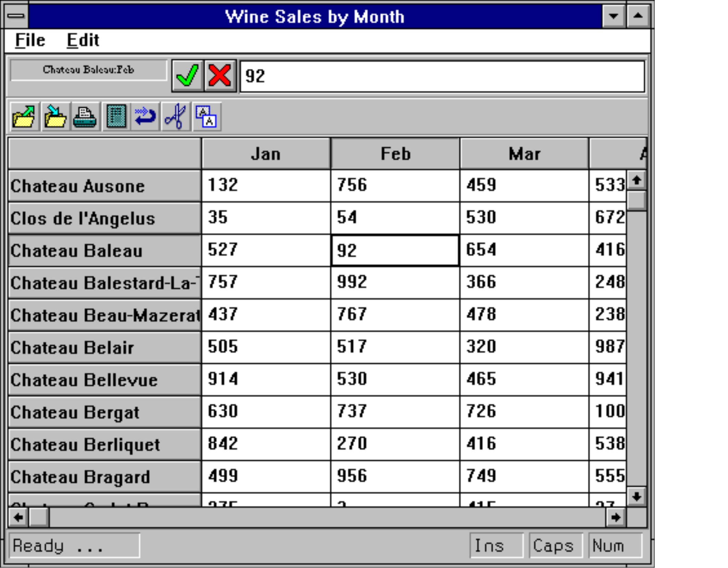Cancel the entry with the red X
Viewport: 728px width, 568px height.
click(x=220, y=76)
